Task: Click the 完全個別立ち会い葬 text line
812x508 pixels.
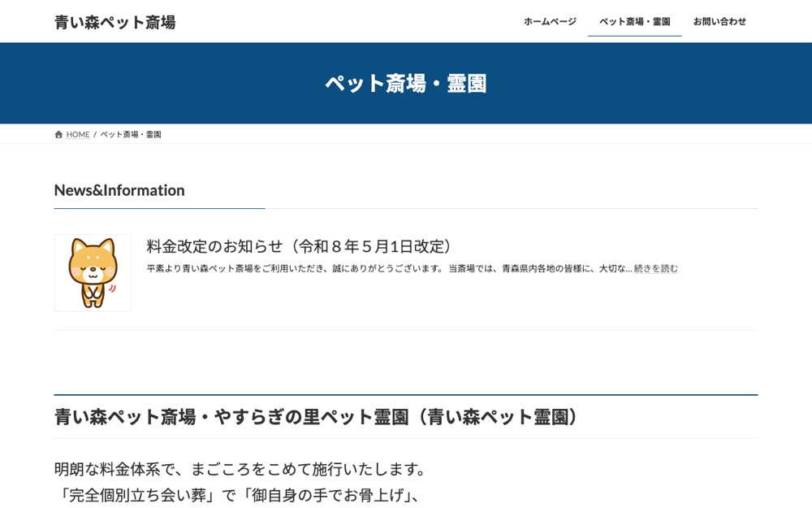Action: click(237, 495)
